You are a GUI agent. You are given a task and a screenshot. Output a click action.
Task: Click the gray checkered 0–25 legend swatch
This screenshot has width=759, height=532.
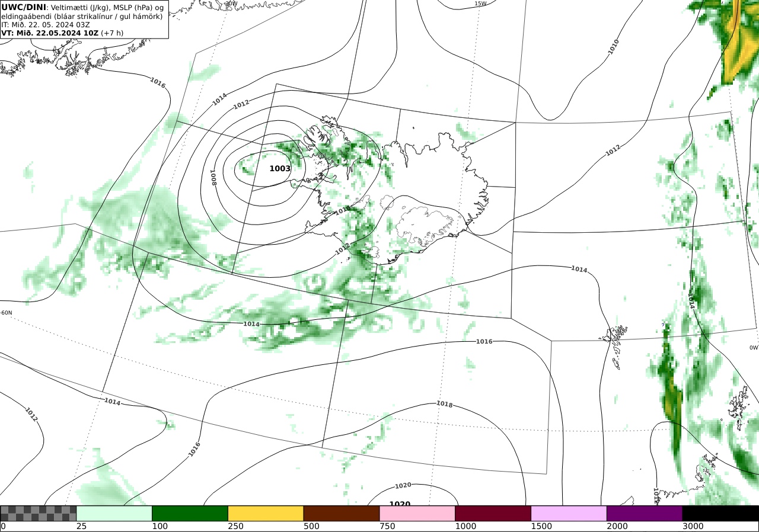[x=39, y=513]
